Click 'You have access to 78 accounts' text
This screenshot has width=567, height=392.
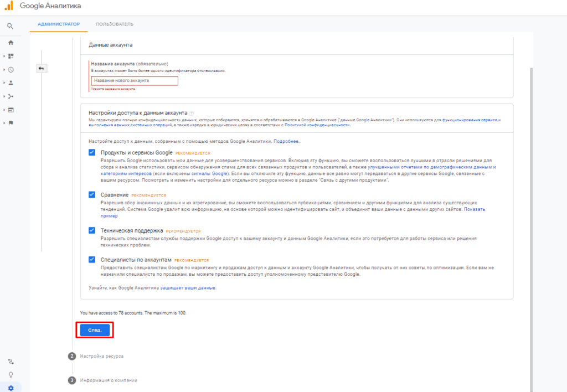pyautogui.click(x=133, y=313)
